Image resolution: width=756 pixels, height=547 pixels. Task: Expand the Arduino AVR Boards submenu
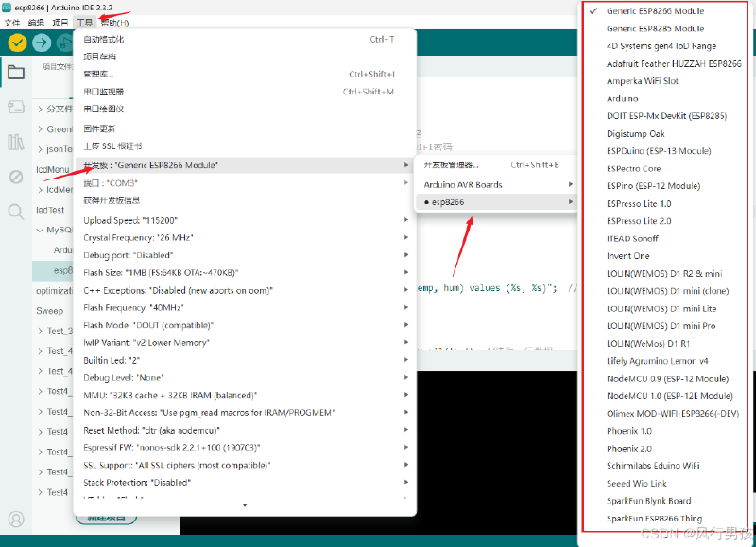[496, 184]
